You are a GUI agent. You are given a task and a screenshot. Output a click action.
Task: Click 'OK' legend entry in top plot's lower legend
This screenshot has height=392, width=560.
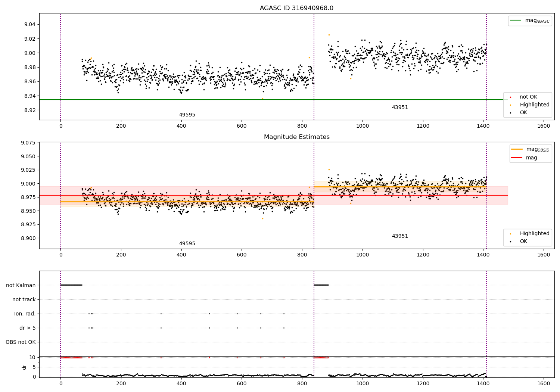point(519,113)
